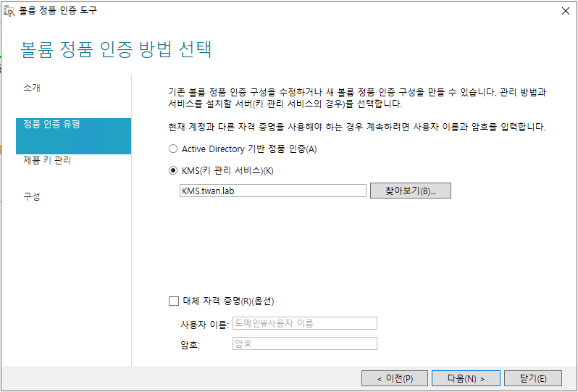Click the 볼륨 정품 인증 방법 선택 heading

coord(116,49)
